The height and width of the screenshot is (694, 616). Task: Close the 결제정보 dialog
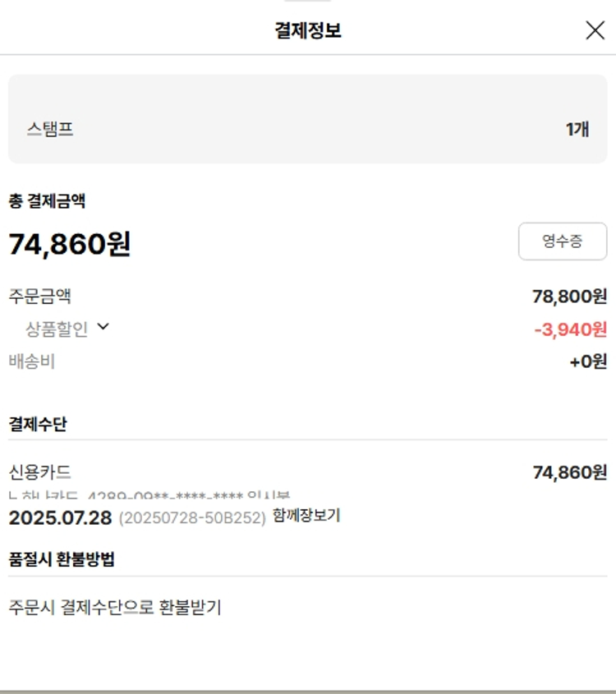[595, 30]
